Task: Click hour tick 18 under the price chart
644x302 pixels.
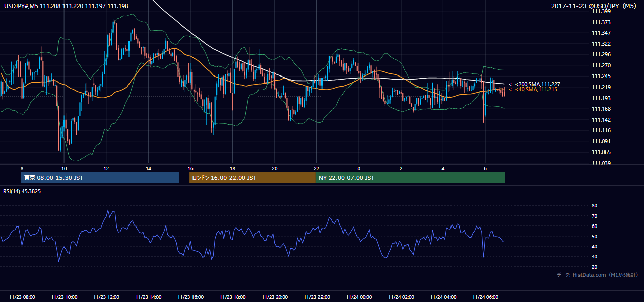Action: click(x=232, y=168)
